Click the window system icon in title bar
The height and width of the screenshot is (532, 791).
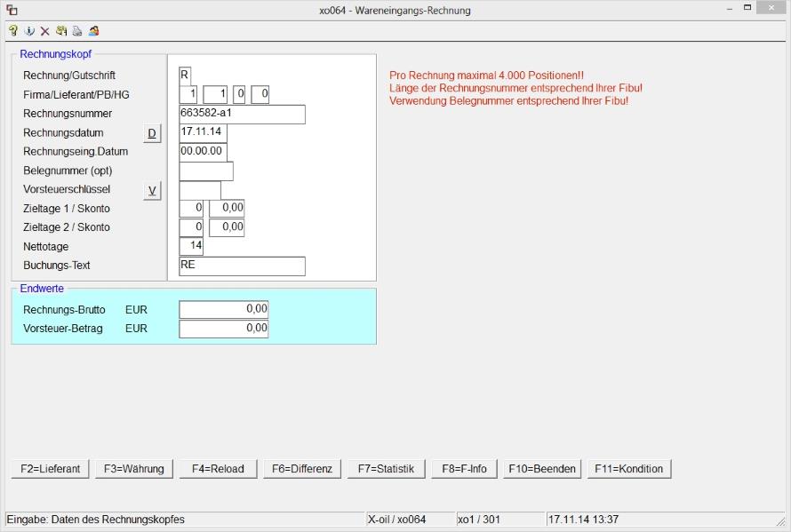(x=12, y=10)
